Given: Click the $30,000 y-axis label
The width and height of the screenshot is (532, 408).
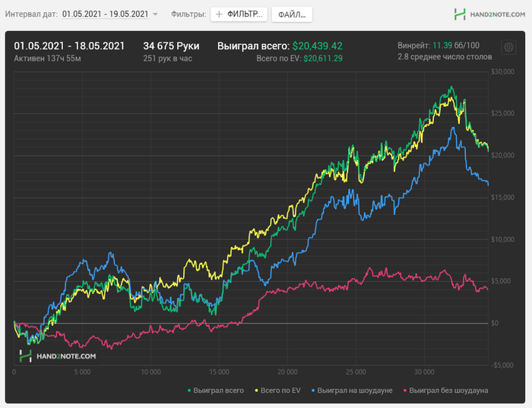Looking at the screenshot, I should [x=503, y=71].
